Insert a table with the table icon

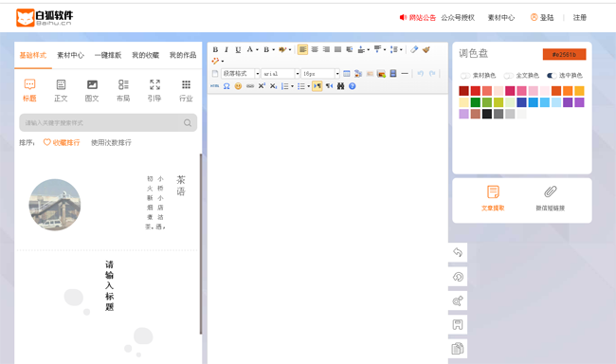(347, 74)
